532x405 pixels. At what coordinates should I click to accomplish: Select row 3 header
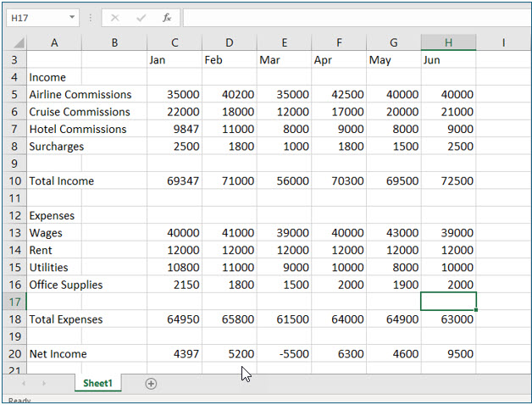(14, 60)
